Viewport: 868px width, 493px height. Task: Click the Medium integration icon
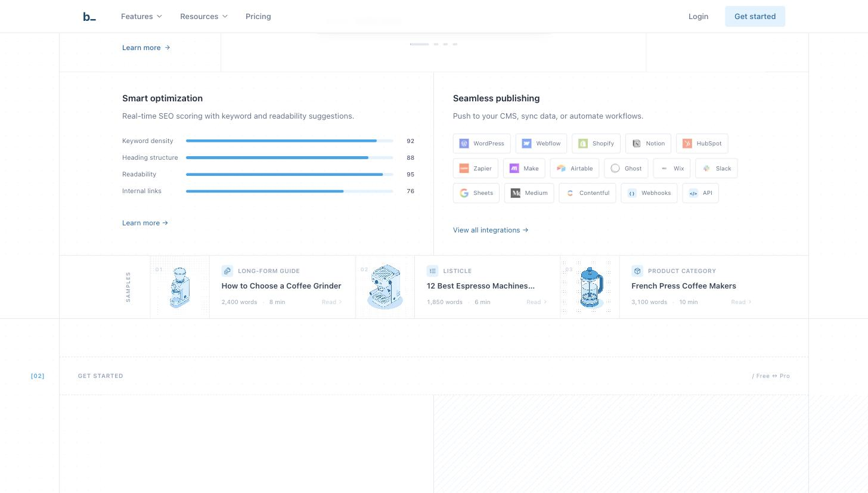[x=516, y=193]
